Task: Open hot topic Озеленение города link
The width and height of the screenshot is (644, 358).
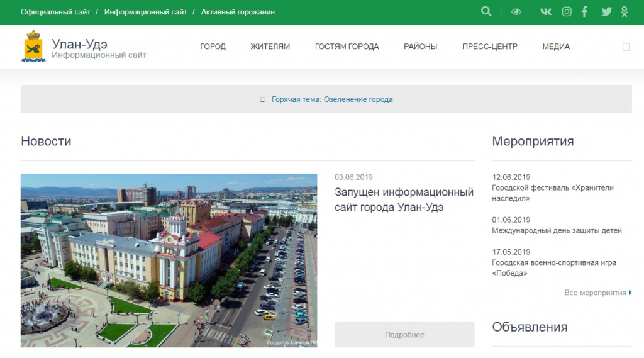Action: [332, 99]
